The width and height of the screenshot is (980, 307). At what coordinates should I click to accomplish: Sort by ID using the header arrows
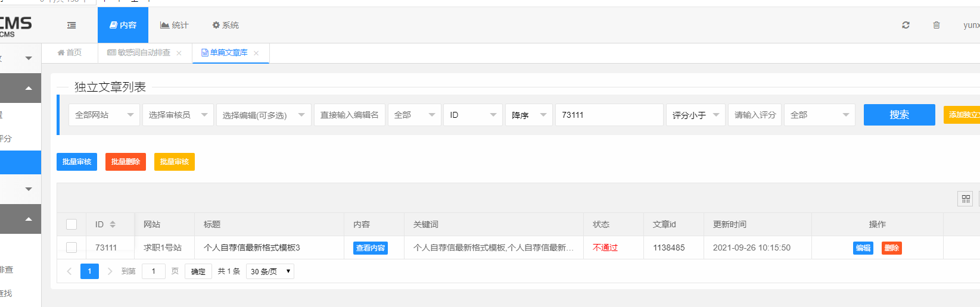(x=113, y=224)
